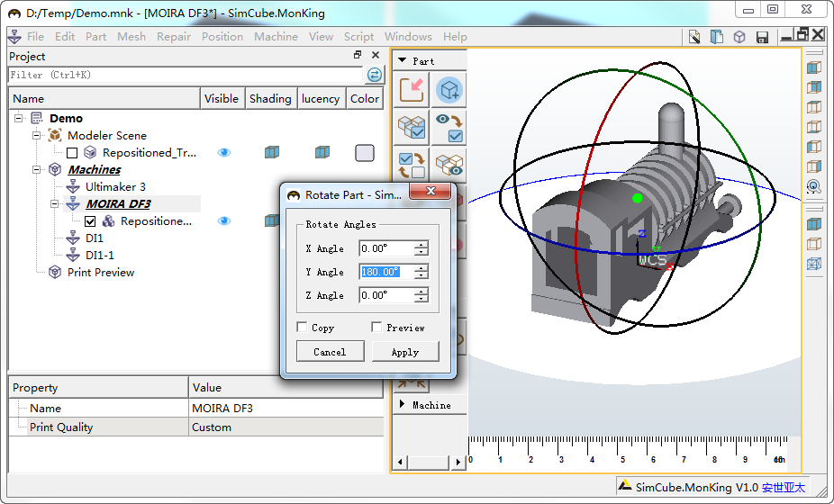Click the magnifier zoom-fit icon

tap(814, 186)
